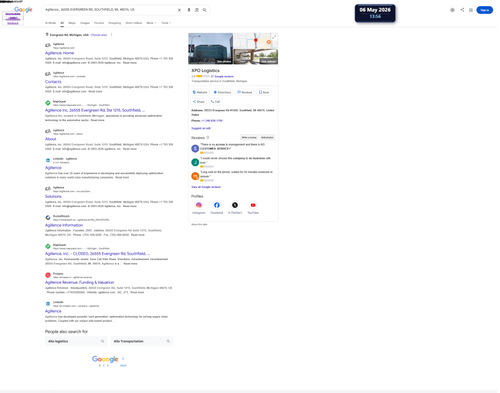The height and width of the screenshot is (393, 500).
Task: Open the Contacts result link
Action: [53, 82]
